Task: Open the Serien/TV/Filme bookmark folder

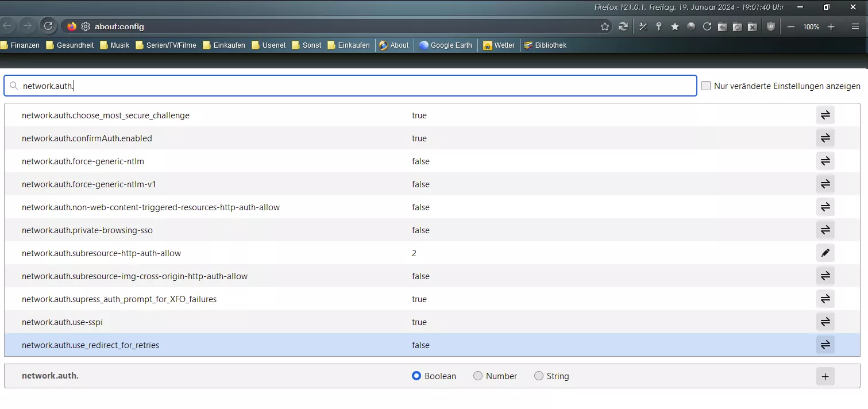Action: tap(166, 45)
